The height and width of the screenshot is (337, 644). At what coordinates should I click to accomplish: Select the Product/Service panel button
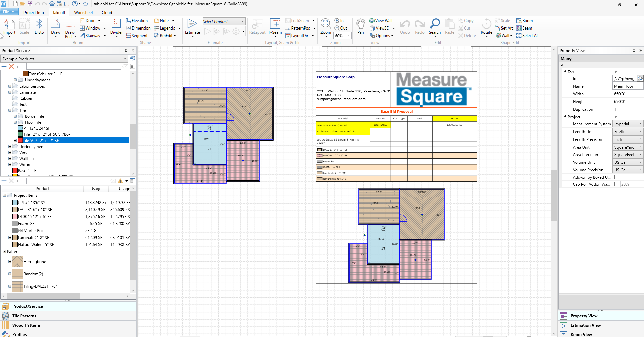[x=68, y=306]
